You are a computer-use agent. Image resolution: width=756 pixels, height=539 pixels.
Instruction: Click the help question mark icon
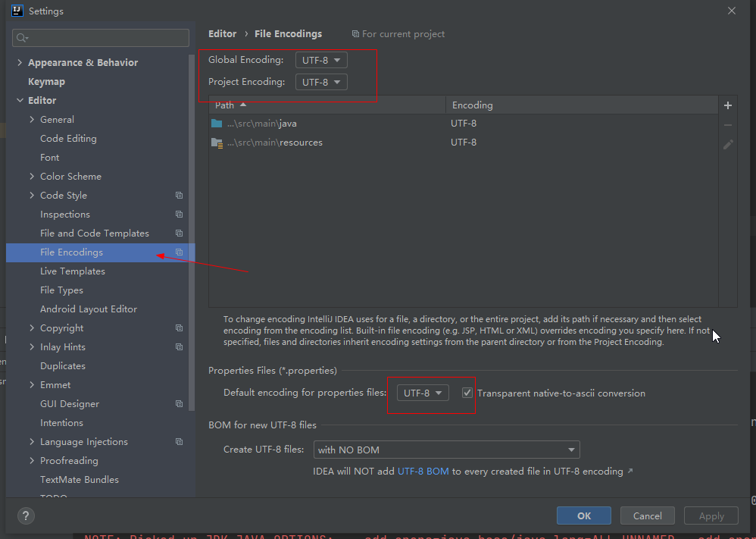pyautogui.click(x=25, y=516)
